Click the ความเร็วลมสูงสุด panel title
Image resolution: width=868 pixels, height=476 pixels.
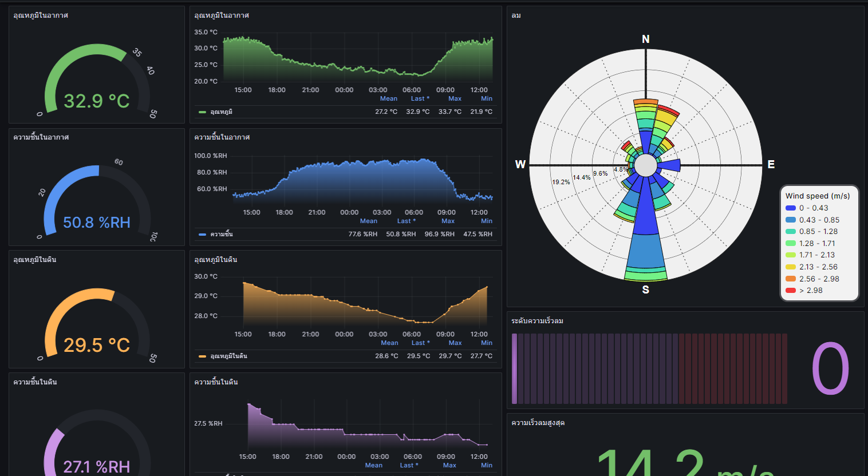[538, 423]
